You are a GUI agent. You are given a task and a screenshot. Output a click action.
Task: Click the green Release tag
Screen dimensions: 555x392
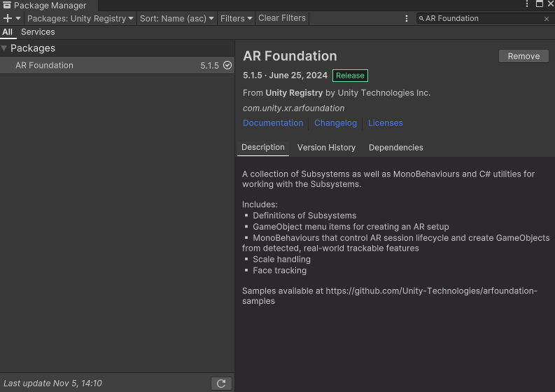tap(350, 76)
